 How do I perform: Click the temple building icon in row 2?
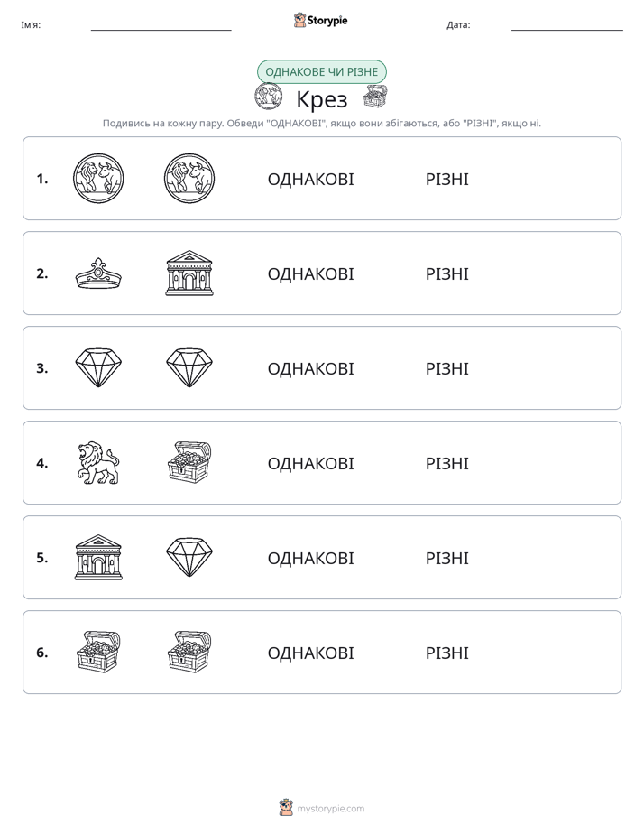coord(189,273)
